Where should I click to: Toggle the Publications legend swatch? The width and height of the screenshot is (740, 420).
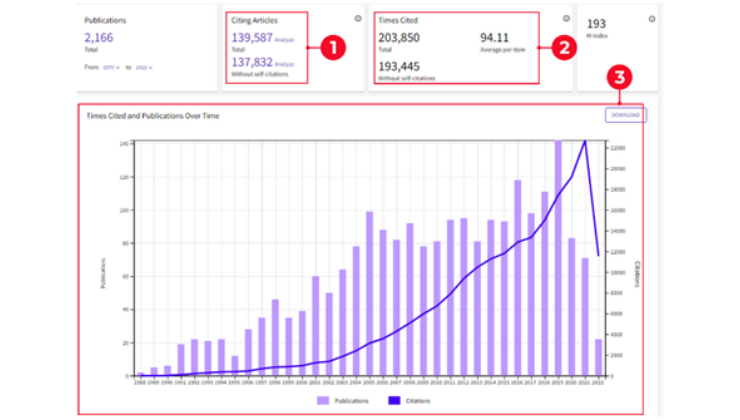323,401
